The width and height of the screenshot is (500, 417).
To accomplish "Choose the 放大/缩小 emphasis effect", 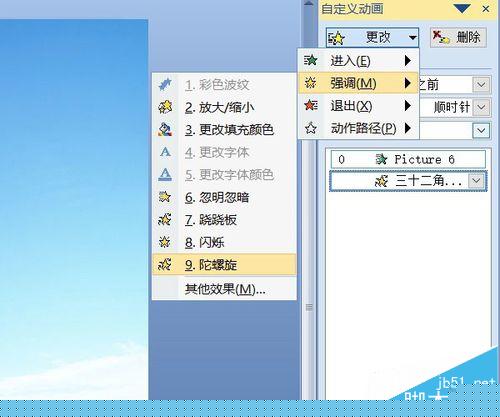I will click(224, 107).
